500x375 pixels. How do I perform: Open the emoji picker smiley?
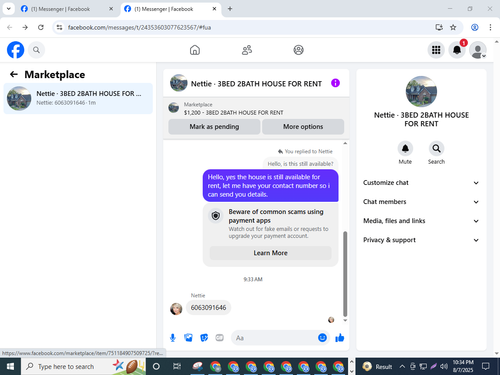[322, 338]
